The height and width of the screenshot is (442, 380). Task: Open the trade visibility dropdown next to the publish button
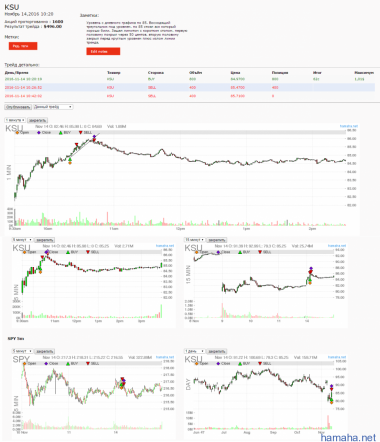[53, 107]
